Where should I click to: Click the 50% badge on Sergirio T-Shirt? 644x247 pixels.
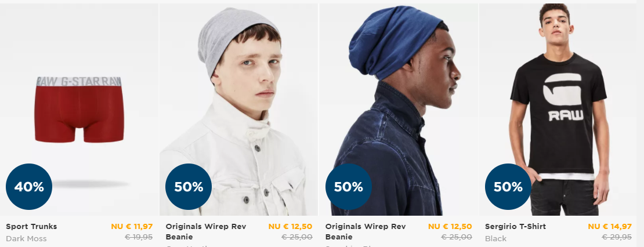pyautogui.click(x=508, y=187)
